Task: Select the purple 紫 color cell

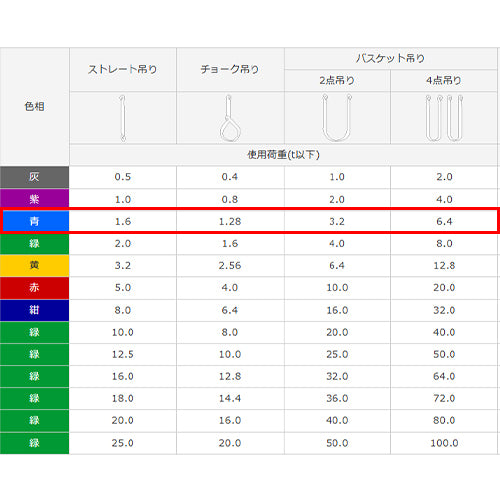Action: [x=35, y=199]
